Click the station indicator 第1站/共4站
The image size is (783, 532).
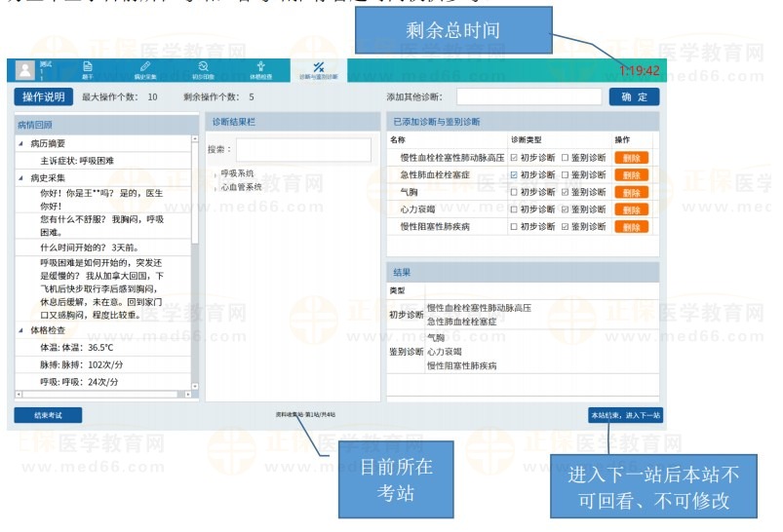pos(305,414)
